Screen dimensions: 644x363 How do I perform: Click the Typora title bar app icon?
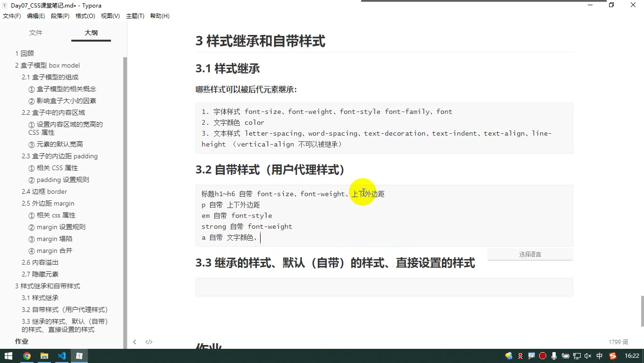point(5,5)
